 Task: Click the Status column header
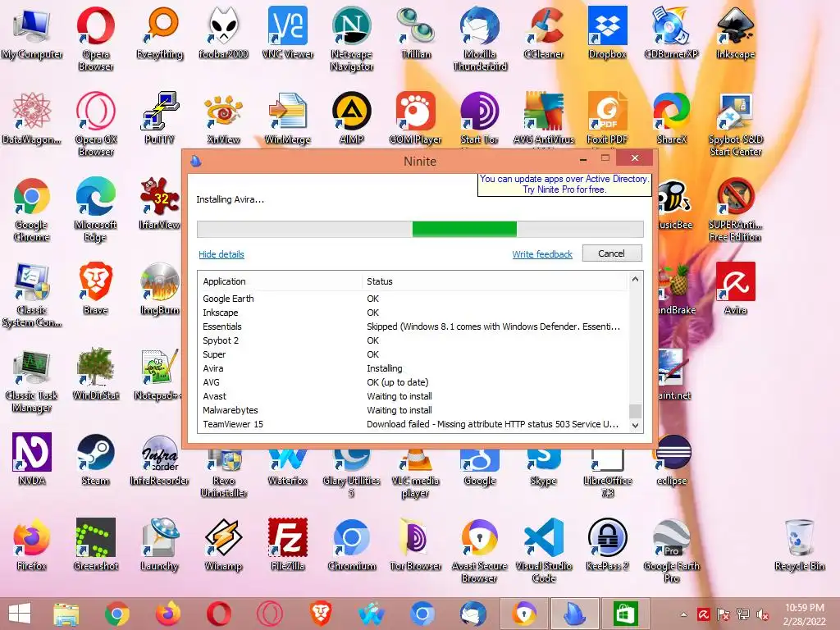(x=494, y=281)
